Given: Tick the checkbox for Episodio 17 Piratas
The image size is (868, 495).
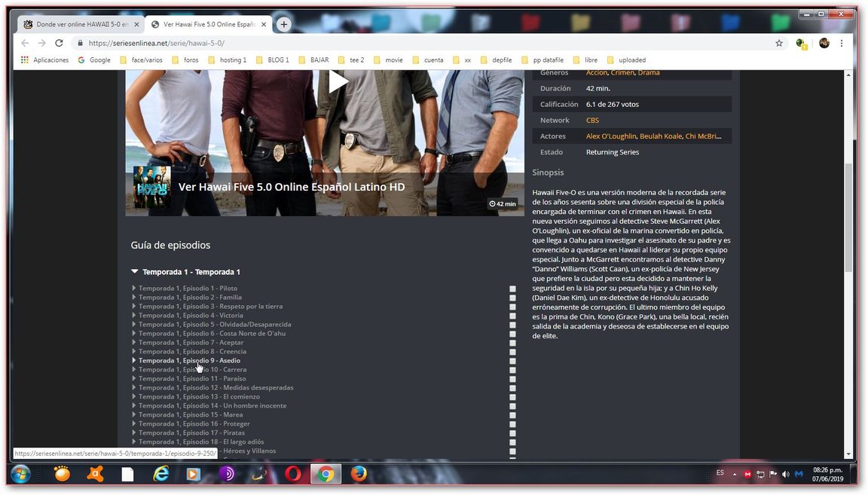Looking at the screenshot, I should tap(512, 433).
